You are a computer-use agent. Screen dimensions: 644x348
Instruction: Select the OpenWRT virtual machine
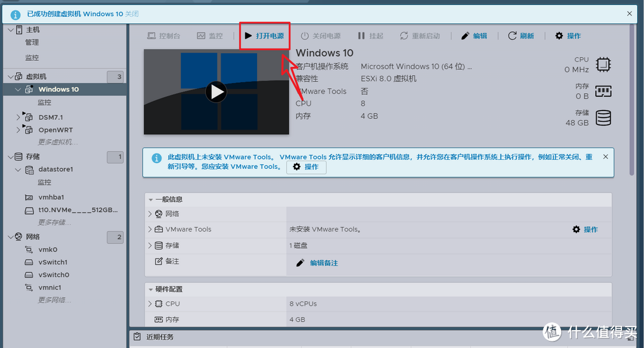pyautogui.click(x=55, y=130)
